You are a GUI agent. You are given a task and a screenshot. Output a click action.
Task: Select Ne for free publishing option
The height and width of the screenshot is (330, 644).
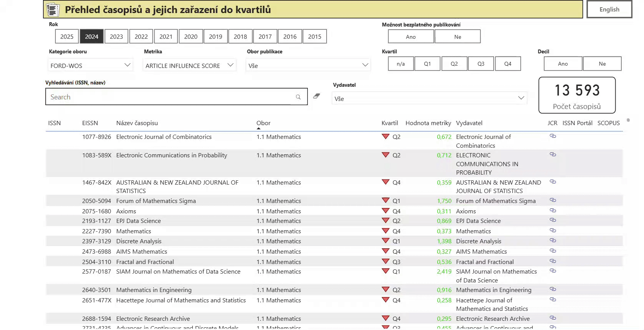click(458, 37)
